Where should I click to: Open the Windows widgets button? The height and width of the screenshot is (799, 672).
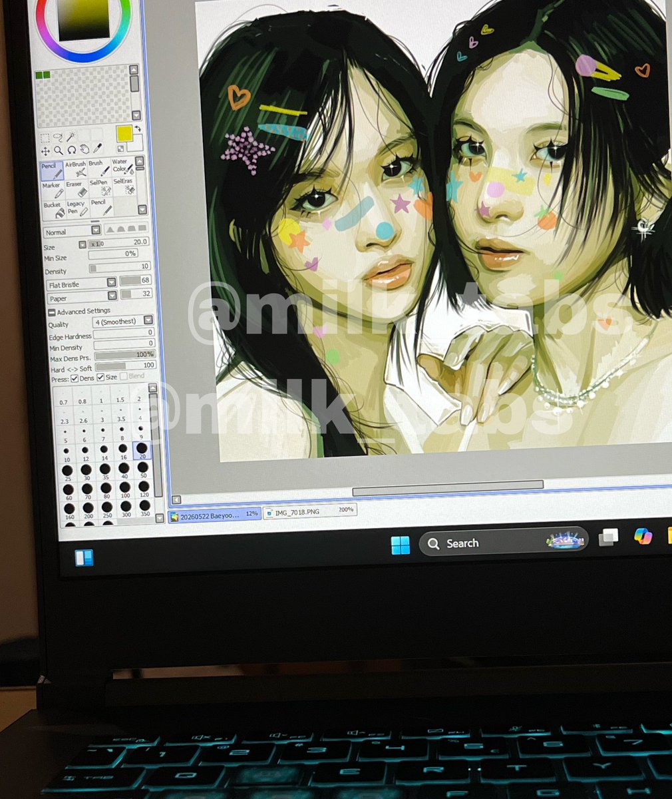point(84,557)
